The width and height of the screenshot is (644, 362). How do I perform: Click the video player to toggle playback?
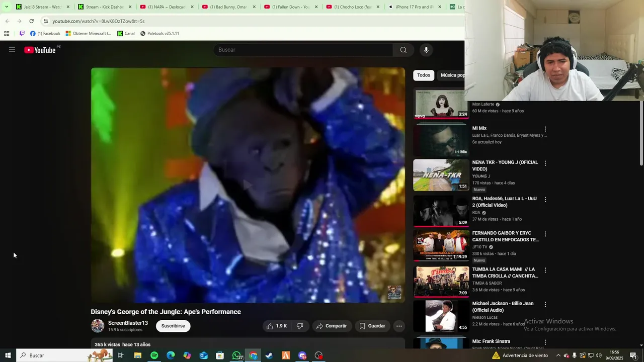(248, 185)
